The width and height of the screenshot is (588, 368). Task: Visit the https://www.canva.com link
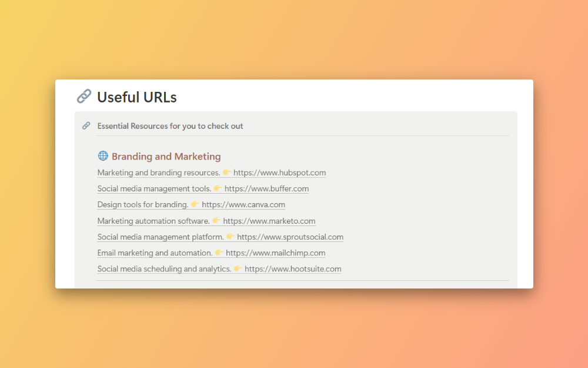[243, 205]
